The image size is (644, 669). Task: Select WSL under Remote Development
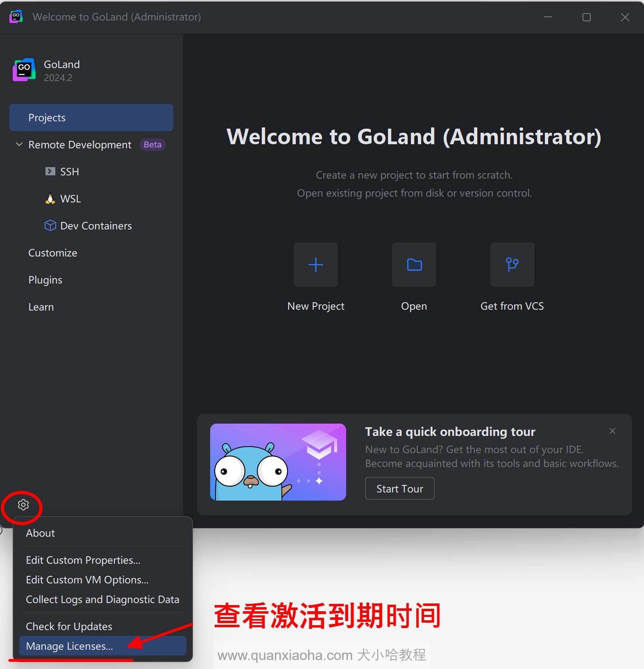coord(70,199)
